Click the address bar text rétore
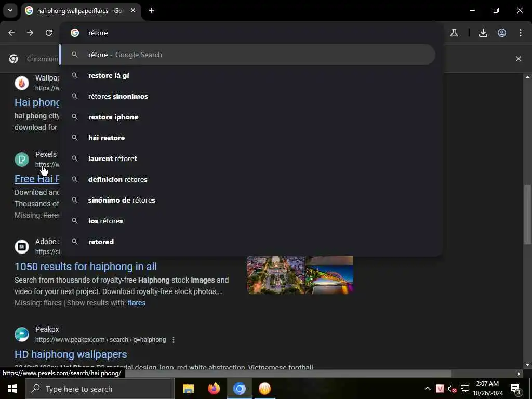The width and height of the screenshot is (532, 399). click(x=98, y=33)
